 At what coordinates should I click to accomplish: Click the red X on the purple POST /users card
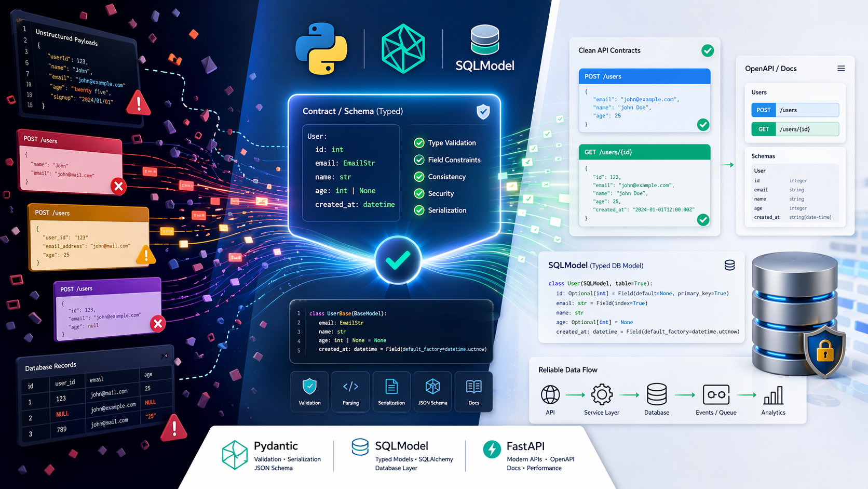[158, 324]
